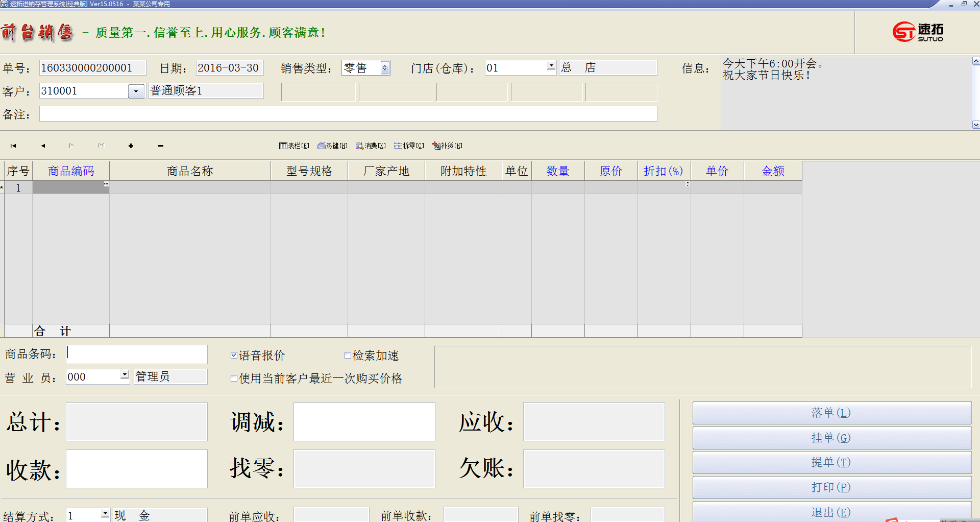Enable the 检索加速 search acceleration checkbox

pos(348,355)
